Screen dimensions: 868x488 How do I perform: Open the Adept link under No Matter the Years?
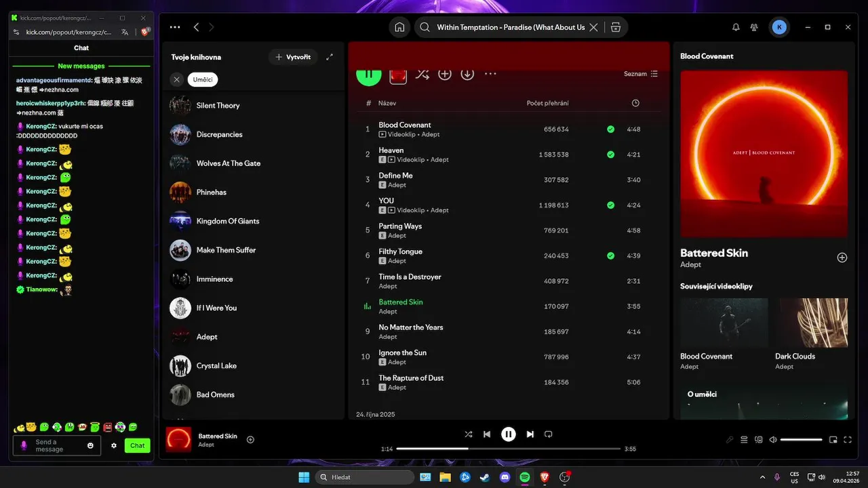pos(388,337)
